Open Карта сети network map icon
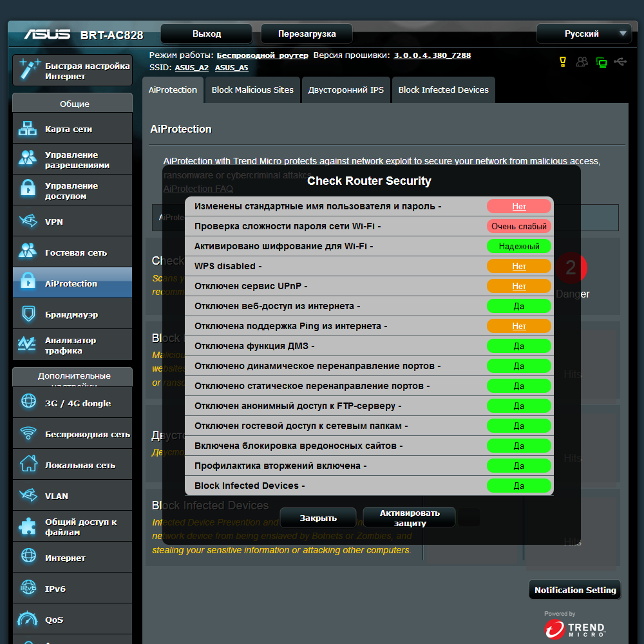 coord(28,129)
